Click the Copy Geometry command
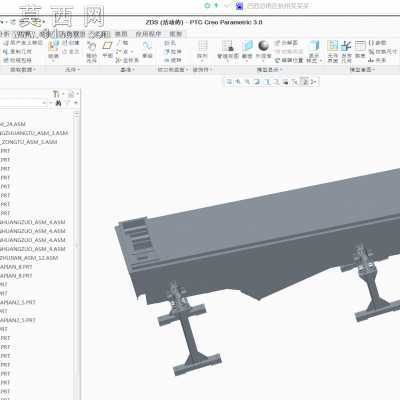Viewport: 400px width, 400px height. click(17, 52)
